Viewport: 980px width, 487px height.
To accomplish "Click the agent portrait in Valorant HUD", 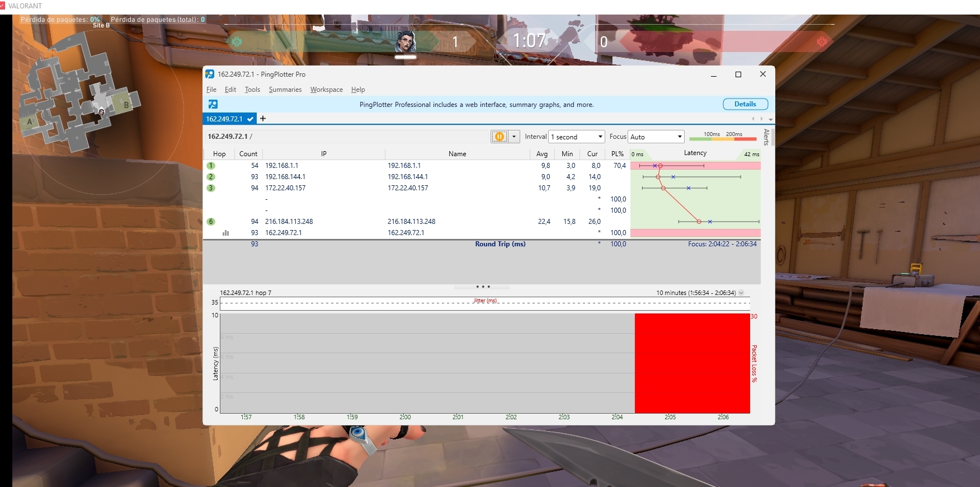I will click(x=406, y=41).
